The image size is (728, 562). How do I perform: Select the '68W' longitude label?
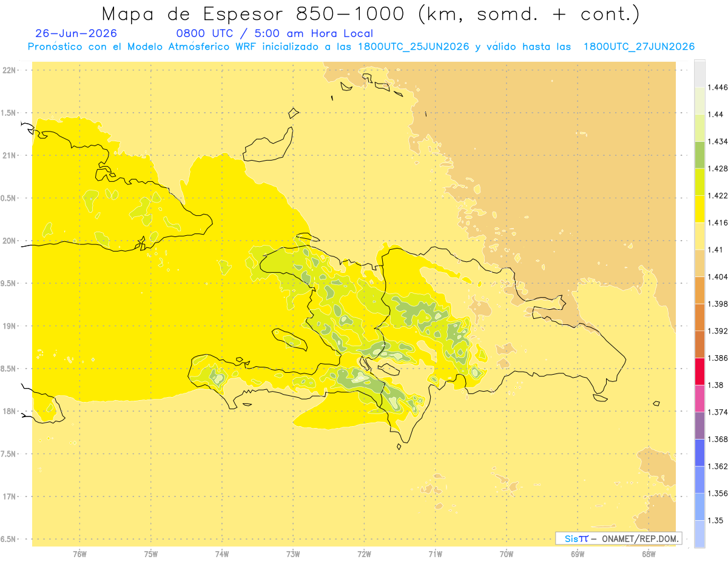pos(649,554)
